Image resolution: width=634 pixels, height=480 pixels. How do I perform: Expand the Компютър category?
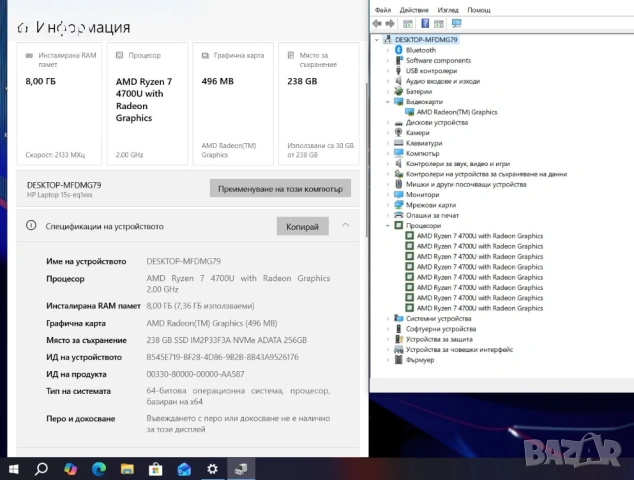tap(388, 153)
